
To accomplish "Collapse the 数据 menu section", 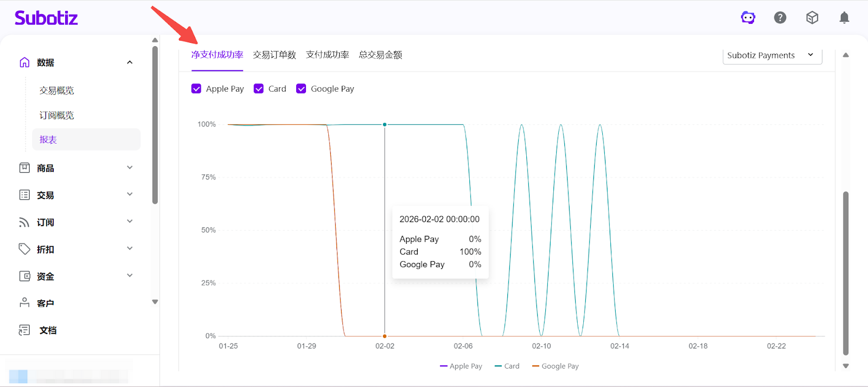I will [x=130, y=62].
